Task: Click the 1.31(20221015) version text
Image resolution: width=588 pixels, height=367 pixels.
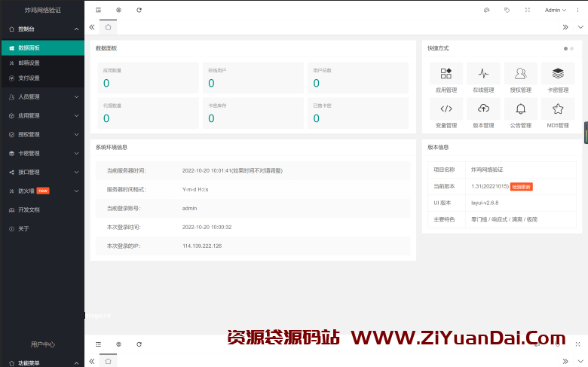Action: click(x=490, y=186)
